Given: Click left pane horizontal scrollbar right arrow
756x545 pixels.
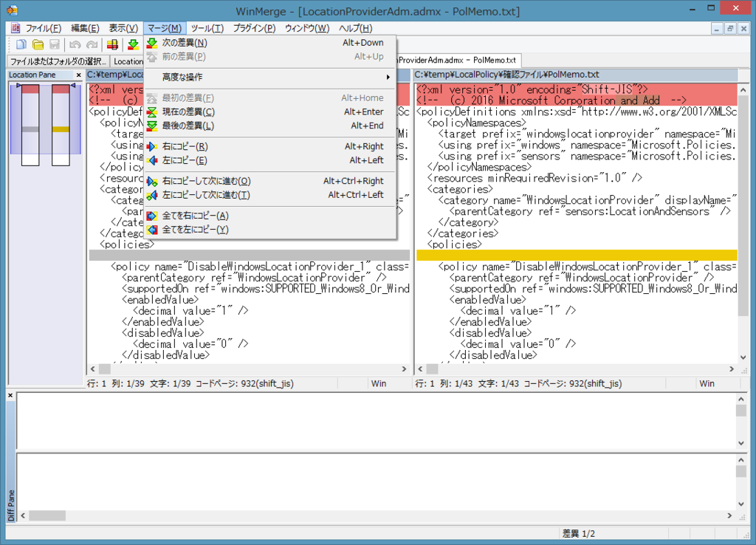Looking at the screenshot, I should point(404,369).
